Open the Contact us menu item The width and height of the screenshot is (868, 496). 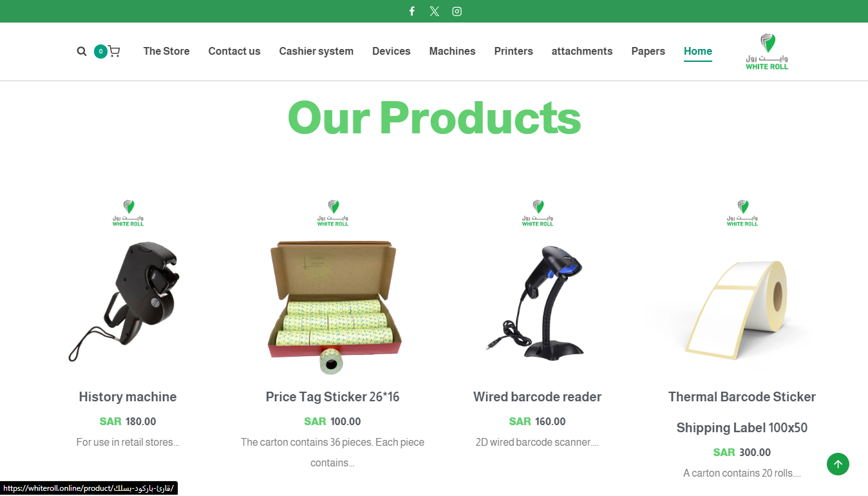[x=234, y=51]
